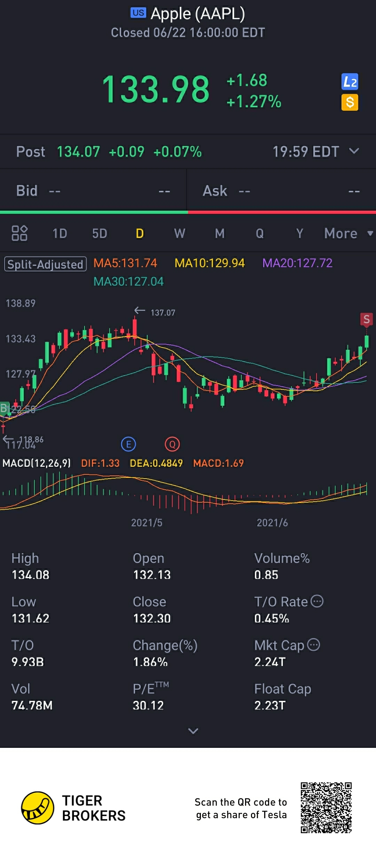Tap the T/O 9.93B value
Viewport: 376px width, 868px height.
[28, 662]
